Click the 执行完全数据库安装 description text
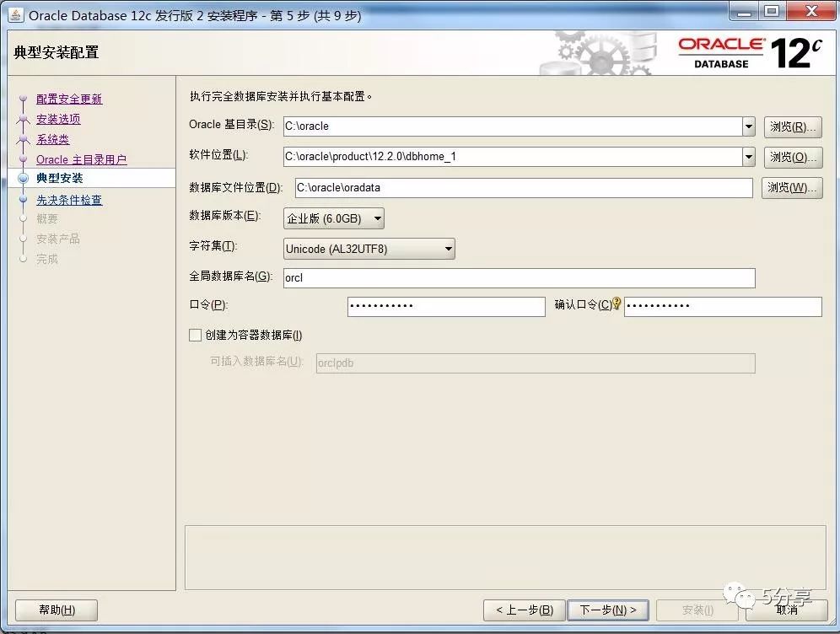The height and width of the screenshot is (634, 840). pos(281,96)
